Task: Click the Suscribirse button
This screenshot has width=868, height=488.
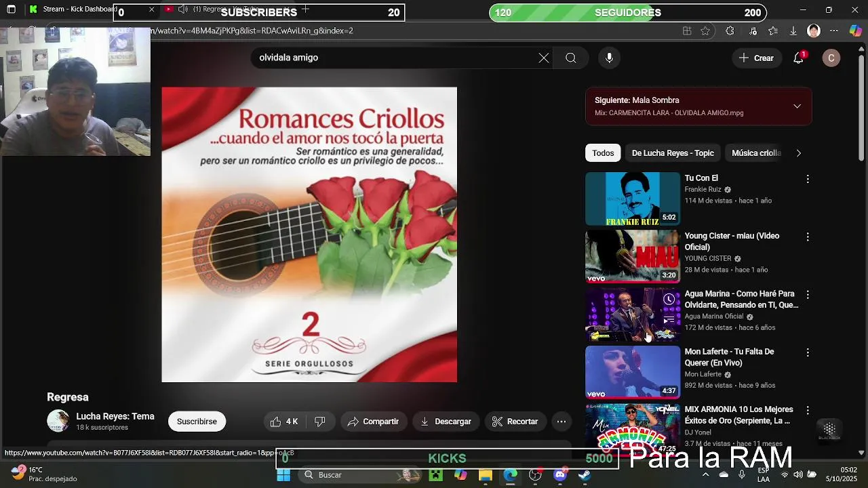Action: click(197, 422)
